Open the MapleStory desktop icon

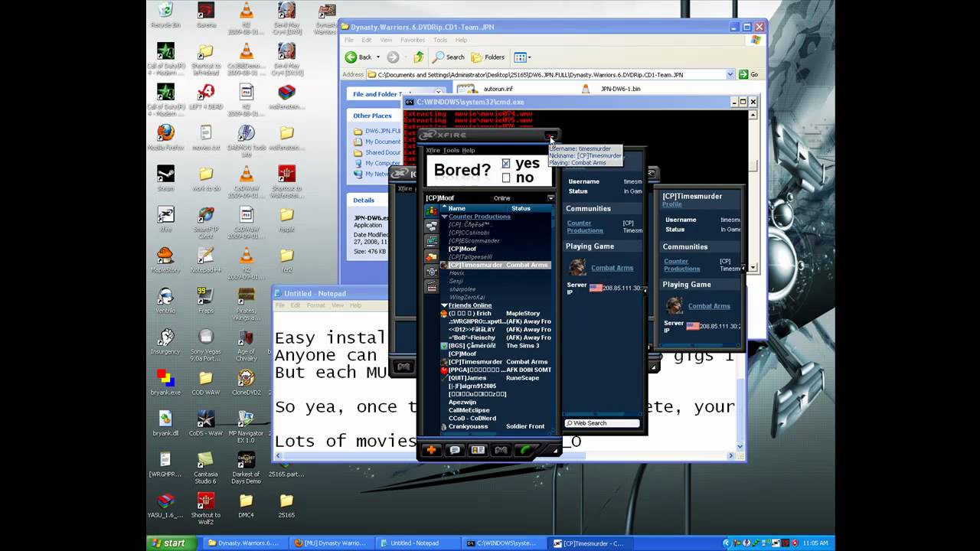coord(165,259)
